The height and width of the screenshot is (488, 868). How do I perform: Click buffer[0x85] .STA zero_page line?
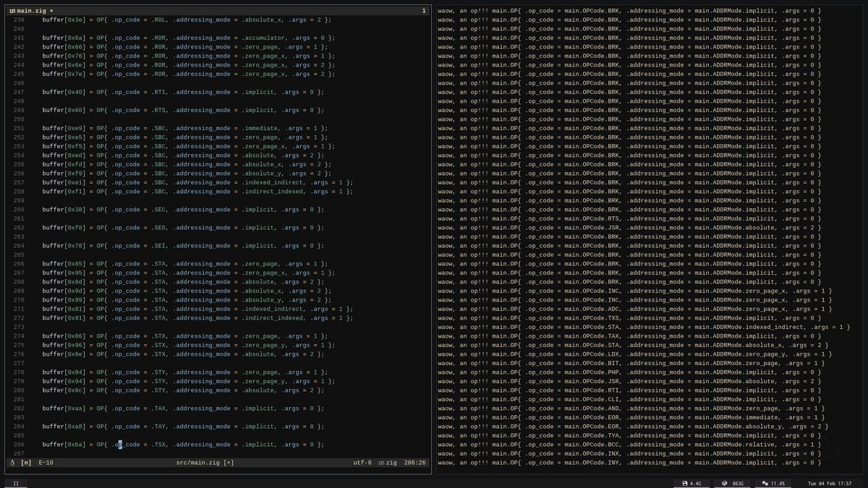184,264
